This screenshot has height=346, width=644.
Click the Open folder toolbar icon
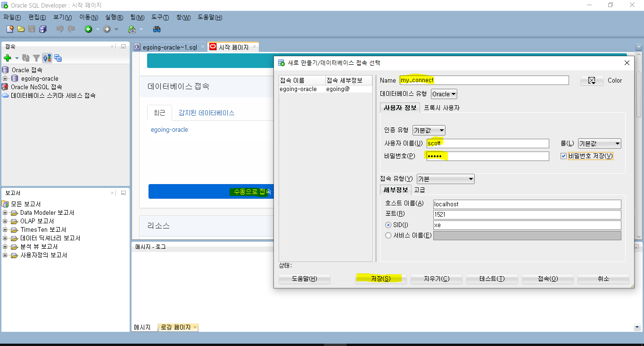point(21,29)
